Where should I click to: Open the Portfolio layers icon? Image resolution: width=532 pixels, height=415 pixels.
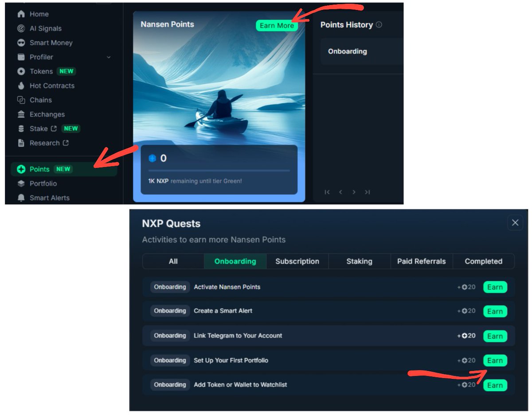[x=21, y=183]
